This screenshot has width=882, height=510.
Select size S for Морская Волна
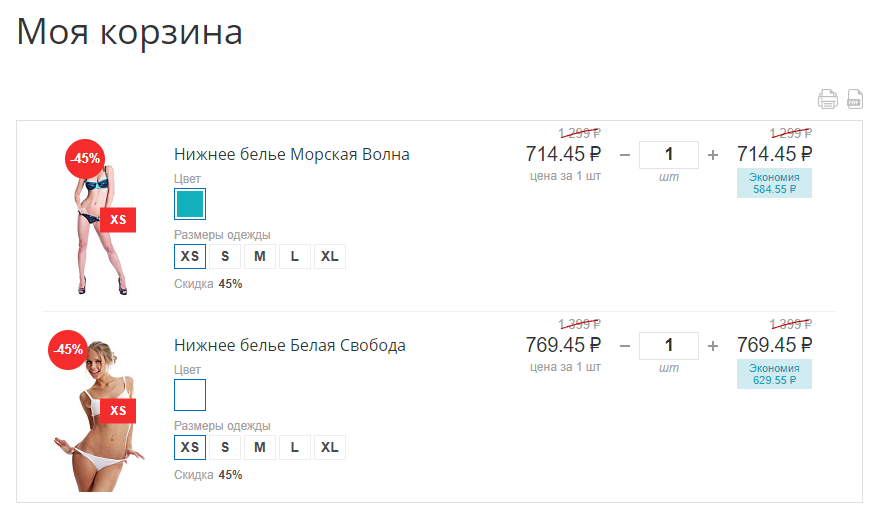[225, 256]
